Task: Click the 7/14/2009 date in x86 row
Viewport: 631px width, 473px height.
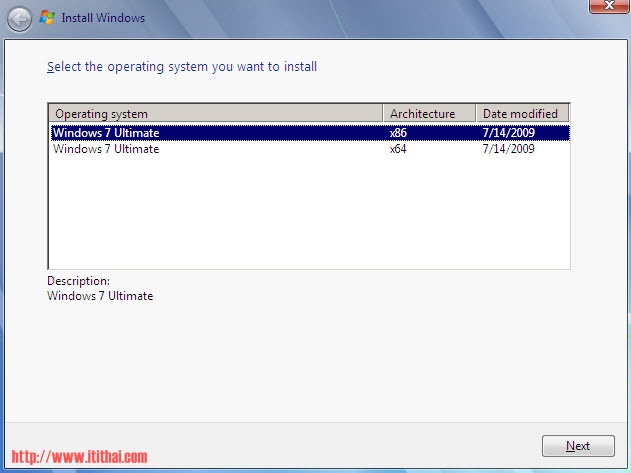Action: 508,133
